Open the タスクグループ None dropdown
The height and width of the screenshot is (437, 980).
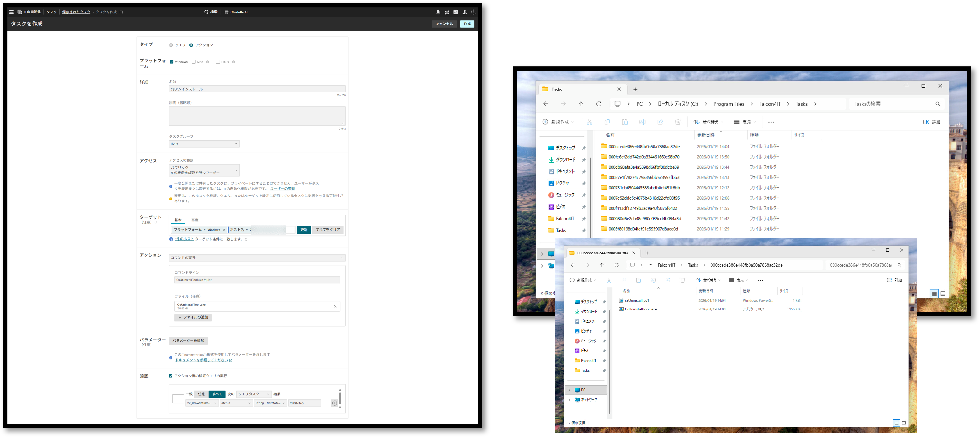pos(204,144)
